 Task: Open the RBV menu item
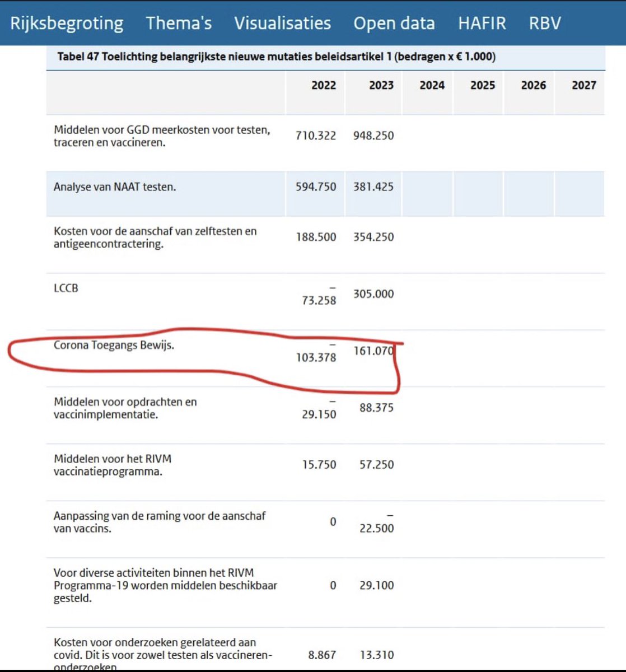coord(544,23)
